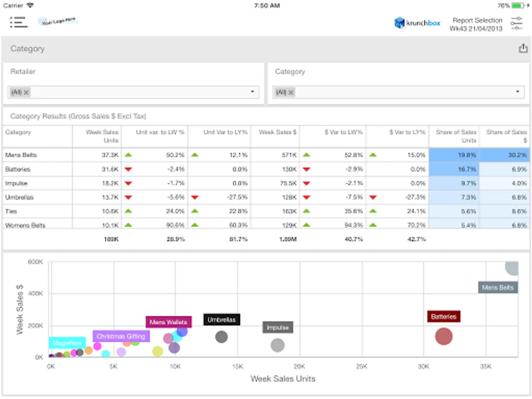Viewport: 532px width, 399px height.
Task: Click green up arrow beside 50.2%
Action: pyautogui.click(x=128, y=155)
